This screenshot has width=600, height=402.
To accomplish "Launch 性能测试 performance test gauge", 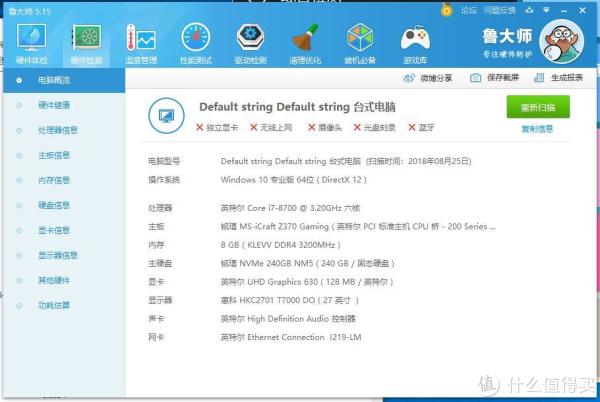I will 196,44.
